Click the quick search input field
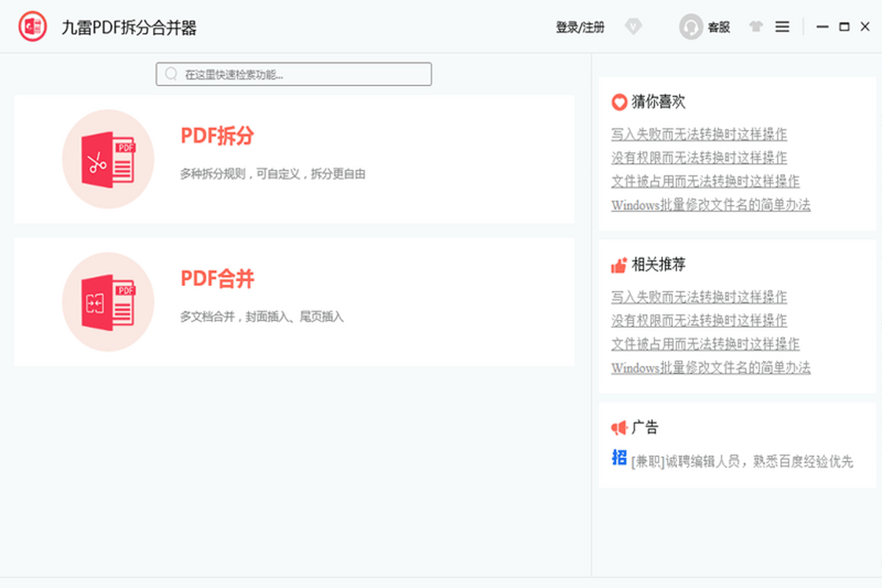The image size is (882, 588). tap(294, 73)
